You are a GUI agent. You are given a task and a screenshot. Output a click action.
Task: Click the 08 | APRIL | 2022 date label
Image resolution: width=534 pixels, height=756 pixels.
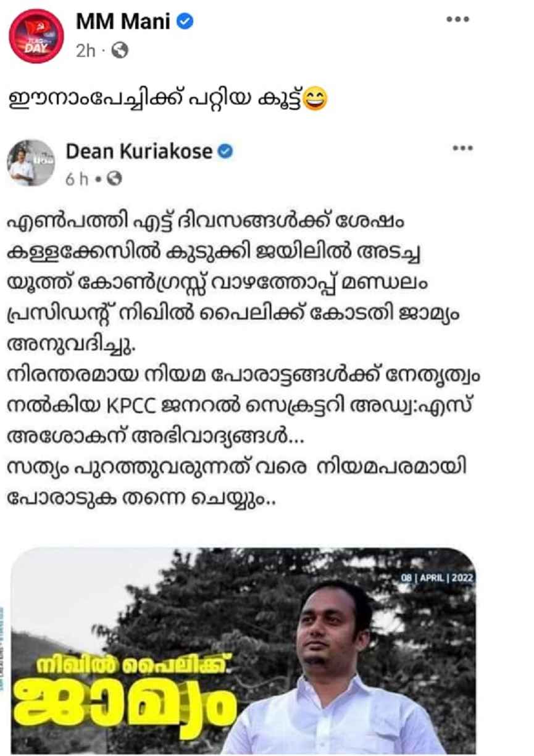tap(437, 578)
